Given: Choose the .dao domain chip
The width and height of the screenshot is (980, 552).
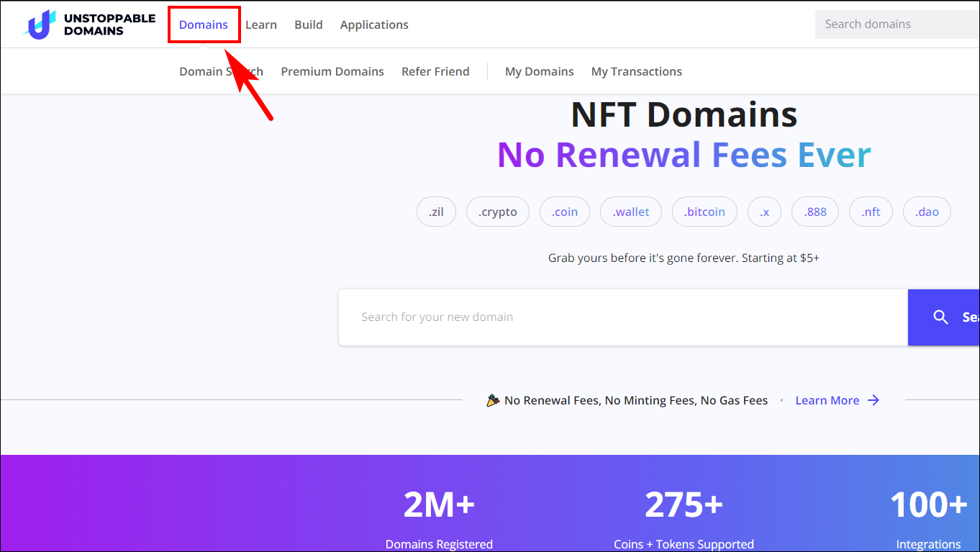Looking at the screenshot, I should point(927,212).
